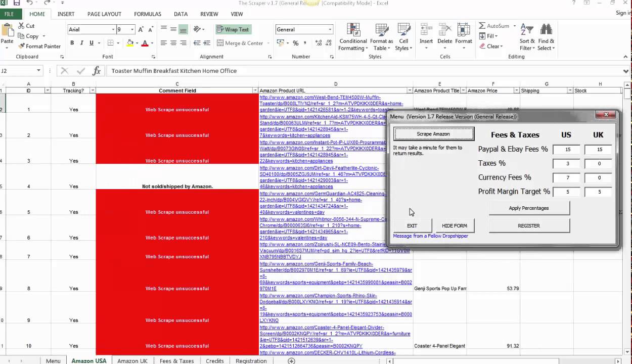This screenshot has width=632, height=364.
Task: Open Conditional Formatting
Action: point(353,37)
